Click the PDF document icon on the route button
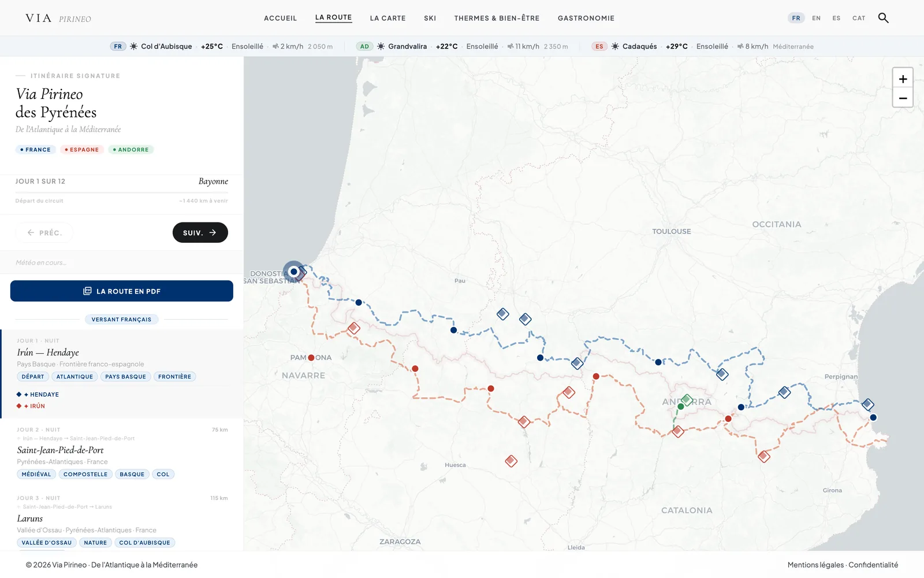This screenshot has width=924, height=578. pos(87,291)
